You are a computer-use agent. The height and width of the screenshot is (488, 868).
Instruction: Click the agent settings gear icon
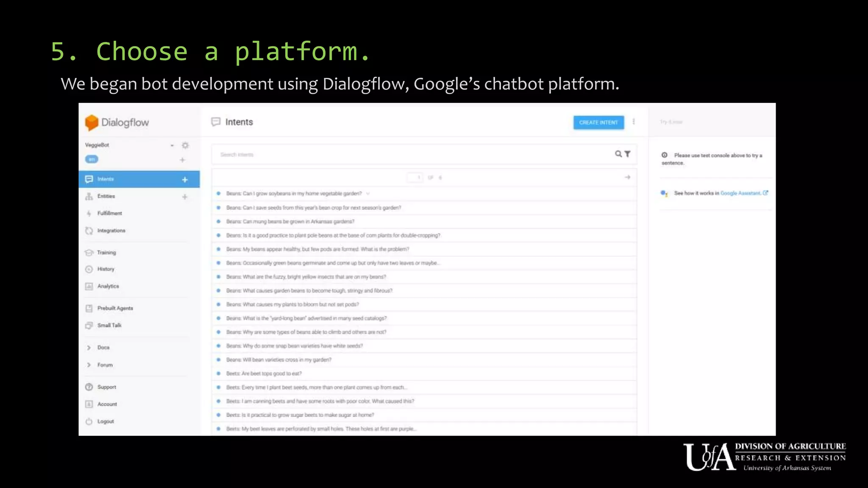click(185, 145)
